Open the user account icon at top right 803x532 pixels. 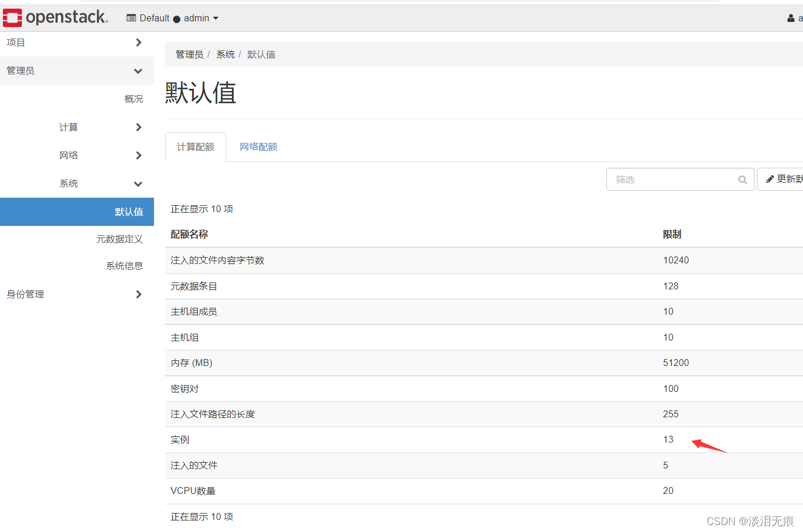point(790,18)
